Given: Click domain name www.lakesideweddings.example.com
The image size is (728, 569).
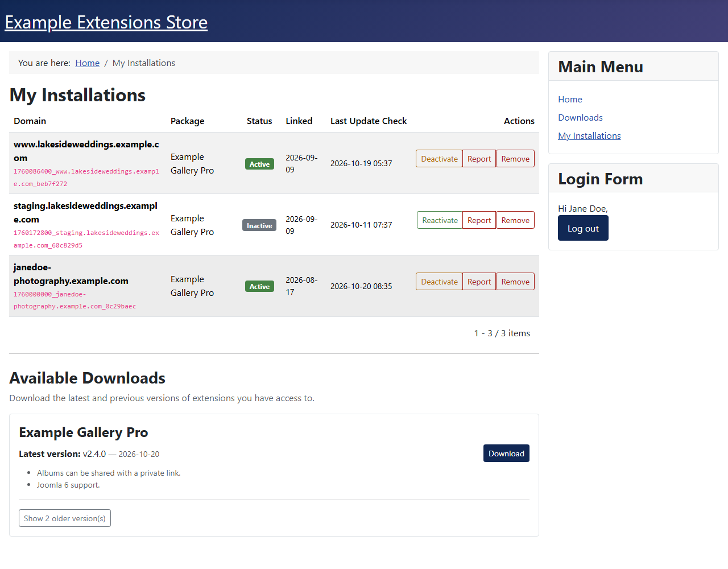Looking at the screenshot, I should pos(86,151).
